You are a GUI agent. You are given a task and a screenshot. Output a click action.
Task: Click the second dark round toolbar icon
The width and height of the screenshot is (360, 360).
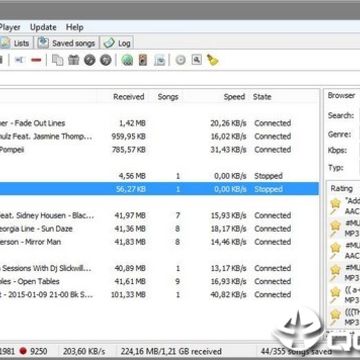[106, 60]
